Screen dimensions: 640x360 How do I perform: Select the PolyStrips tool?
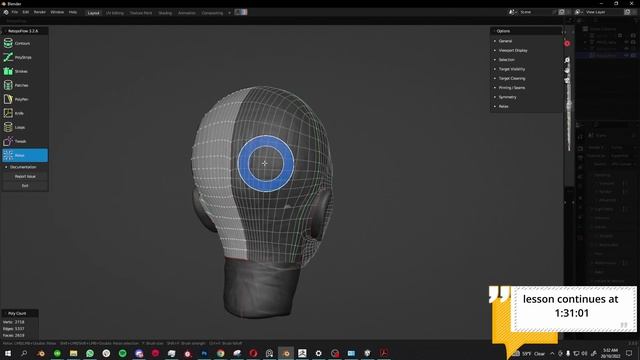click(x=25, y=57)
